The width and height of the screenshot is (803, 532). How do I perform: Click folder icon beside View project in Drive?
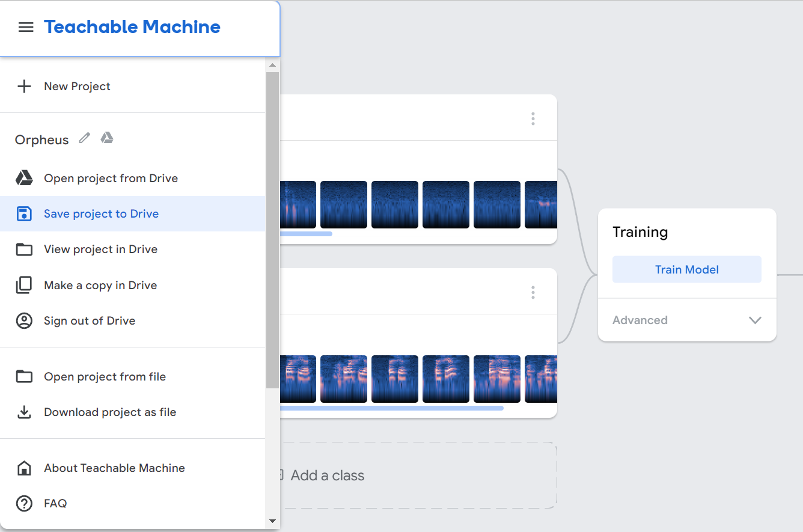point(24,249)
